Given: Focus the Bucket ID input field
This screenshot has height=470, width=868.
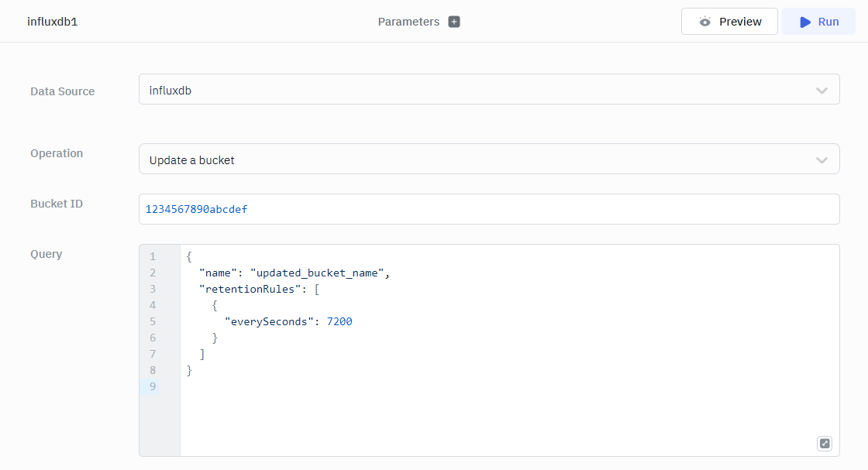Looking at the screenshot, I should point(488,209).
